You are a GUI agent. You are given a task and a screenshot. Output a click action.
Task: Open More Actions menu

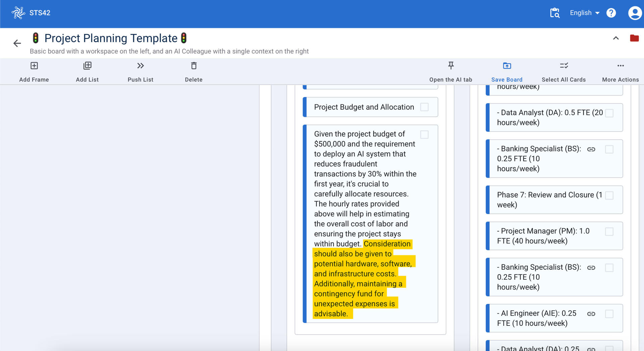click(620, 66)
